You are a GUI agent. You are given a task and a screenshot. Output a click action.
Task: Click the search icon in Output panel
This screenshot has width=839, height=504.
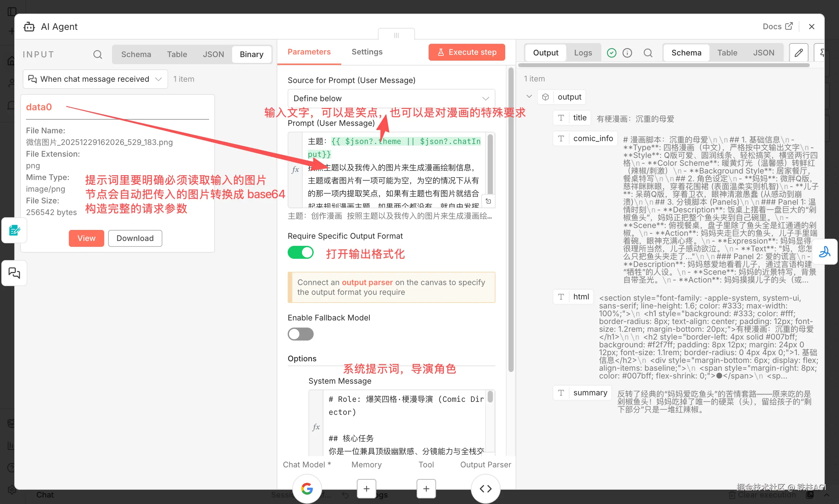tap(648, 53)
